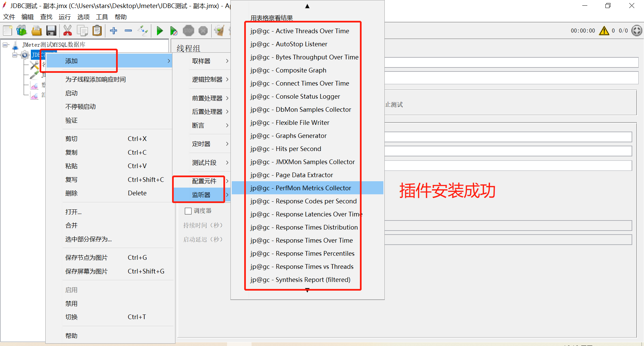Paste an element using the clipboard icon
The width and height of the screenshot is (644, 346).
click(x=97, y=31)
